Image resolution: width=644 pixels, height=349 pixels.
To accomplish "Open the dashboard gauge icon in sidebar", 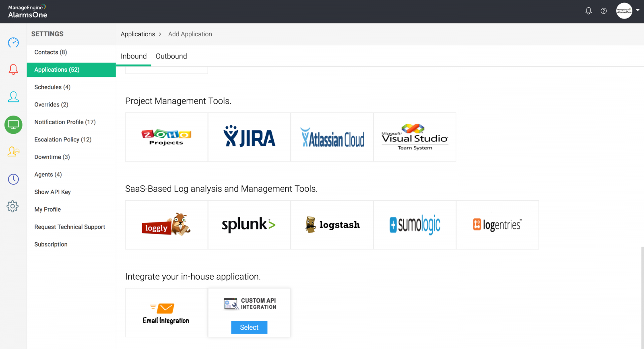I will [x=13, y=42].
